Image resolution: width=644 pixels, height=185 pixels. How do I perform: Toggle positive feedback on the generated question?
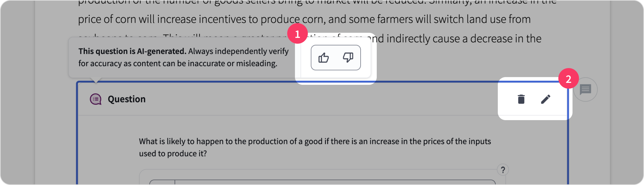tap(324, 57)
